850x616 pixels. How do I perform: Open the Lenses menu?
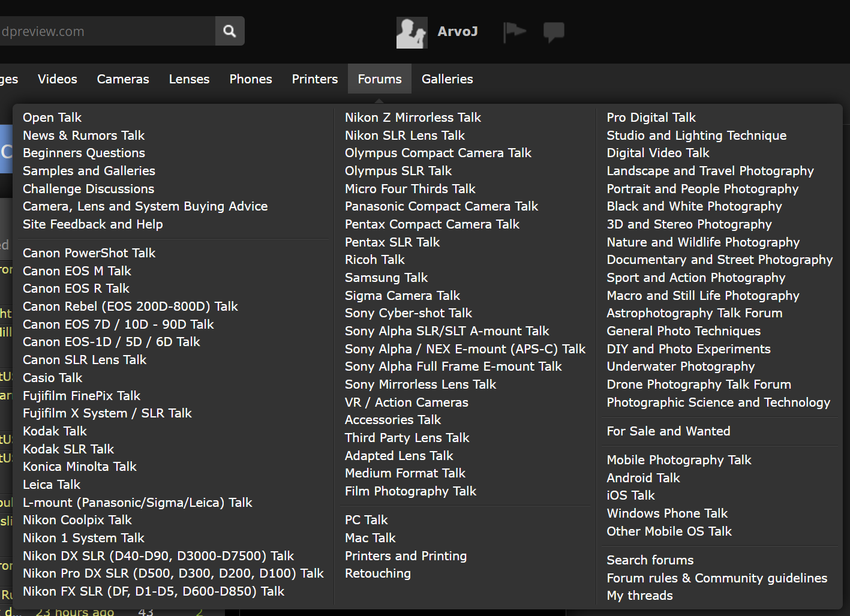click(x=189, y=79)
